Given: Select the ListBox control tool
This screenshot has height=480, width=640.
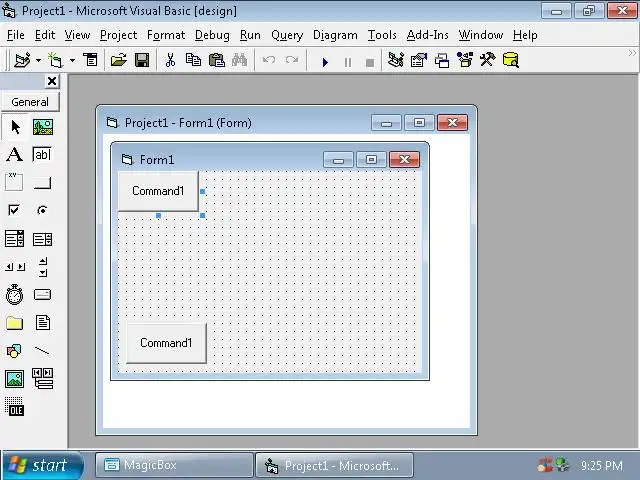Looking at the screenshot, I should click(42, 239).
